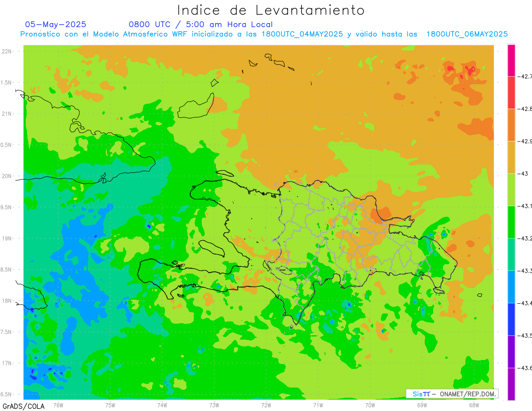Screen dimensions: 532x411
Task: Click the '18N' latitude label
Action: pyautogui.click(x=7, y=301)
